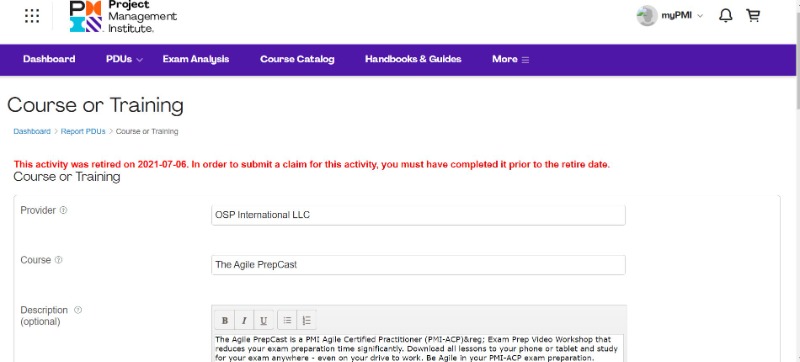Click the Provider field label

point(38,210)
